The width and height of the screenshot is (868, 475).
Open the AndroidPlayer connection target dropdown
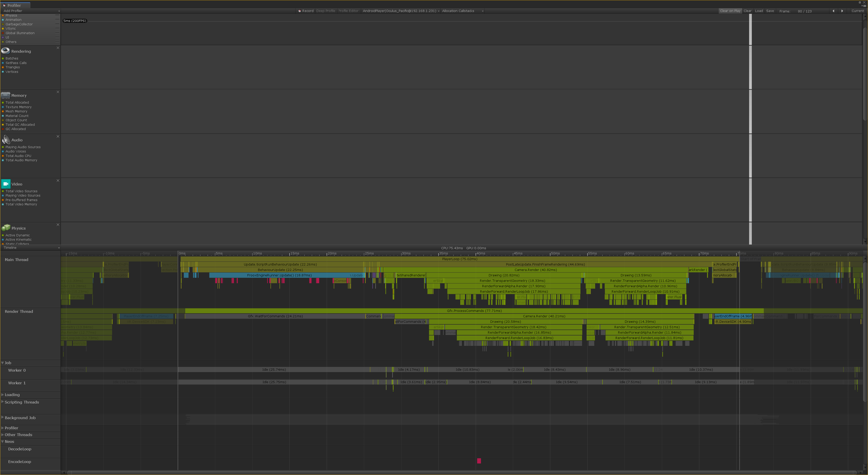point(401,11)
